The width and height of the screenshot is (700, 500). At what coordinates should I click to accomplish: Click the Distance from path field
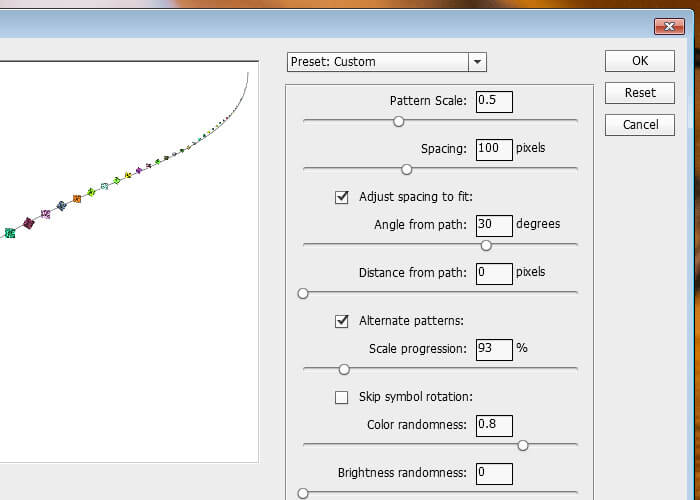pyautogui.click(x=494, y=273)
